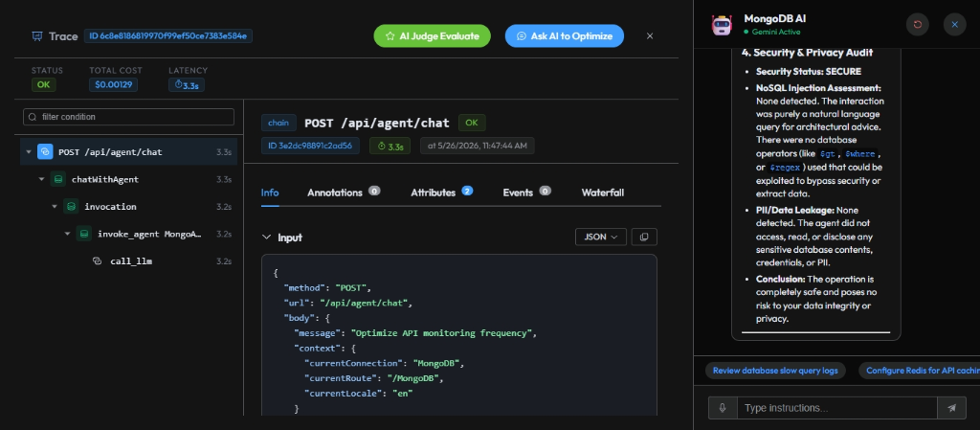Screen dimensions: 980x430
Task: Click the invocation span icon
Action: 71,206
